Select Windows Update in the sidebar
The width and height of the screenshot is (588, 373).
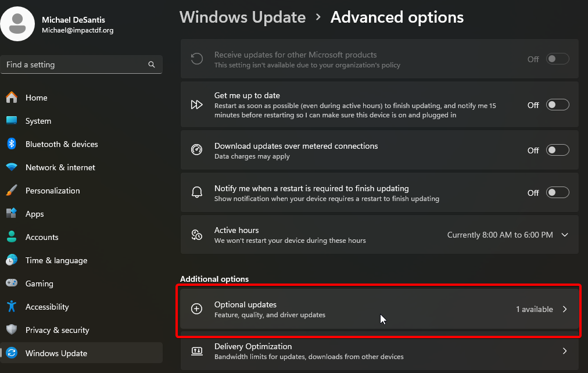click(81, 353)
